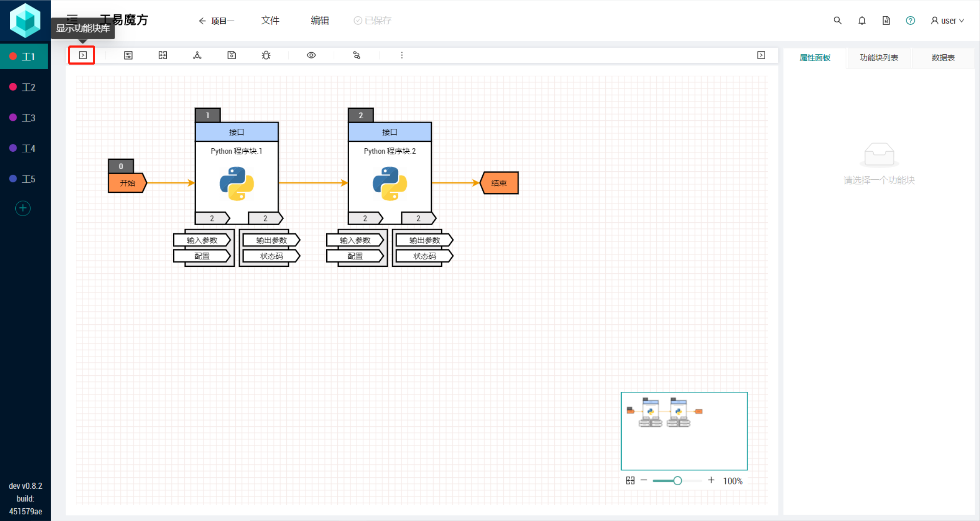980x521 pixels.
Task: Click the search magnifier icon
Action: (838, 20)
